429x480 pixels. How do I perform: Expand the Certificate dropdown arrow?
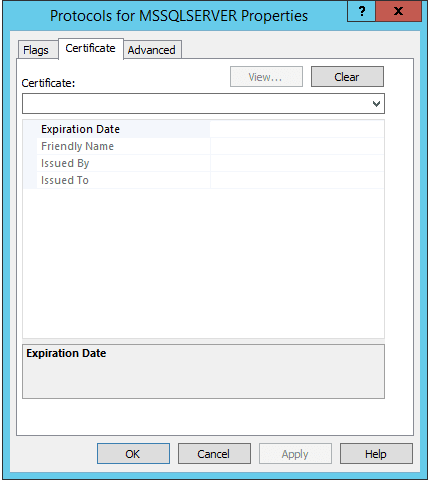(376, 104)
